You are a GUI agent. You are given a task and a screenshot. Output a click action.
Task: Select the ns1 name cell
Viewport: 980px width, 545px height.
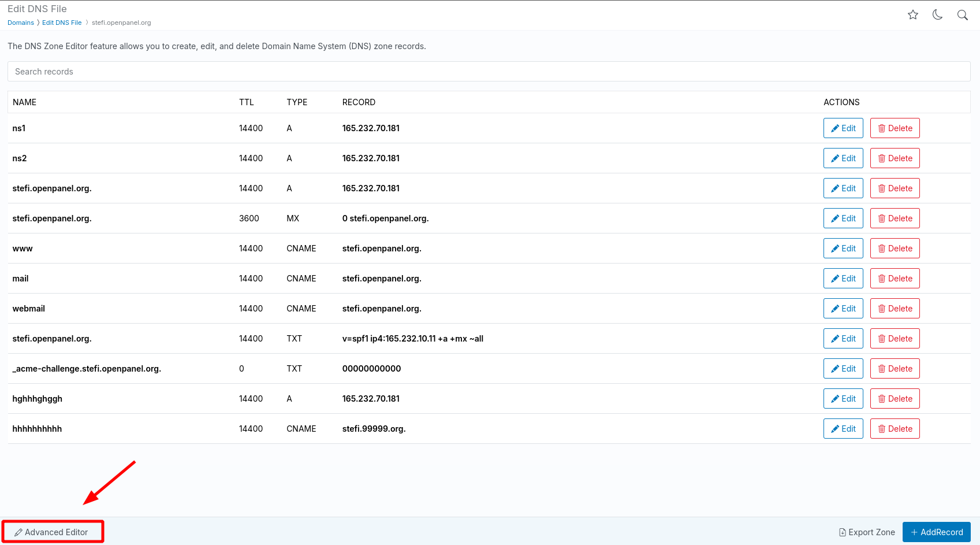click(19, 128)
